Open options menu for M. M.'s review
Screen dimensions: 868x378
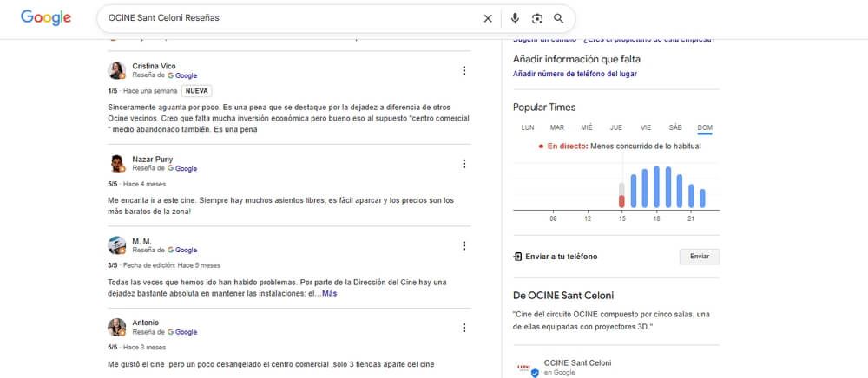click(x=464, y=245)
